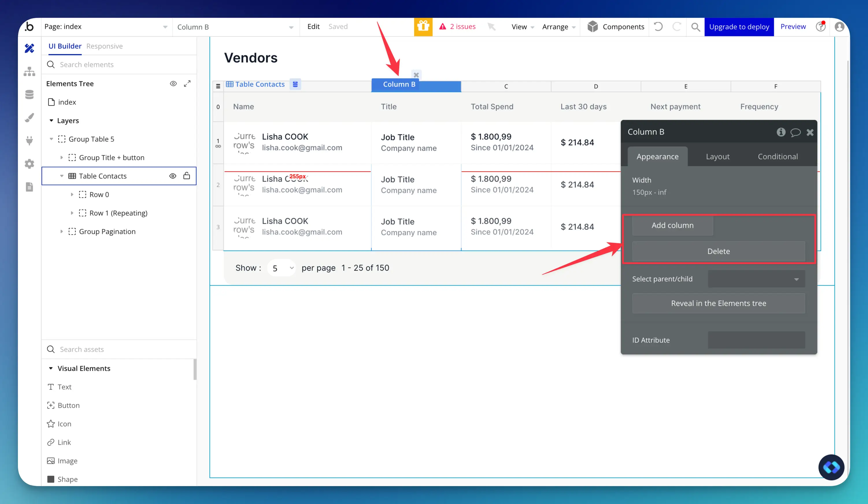Collapse the Visual Elements section
Screen dimensions: 868x504
(51, 368)
